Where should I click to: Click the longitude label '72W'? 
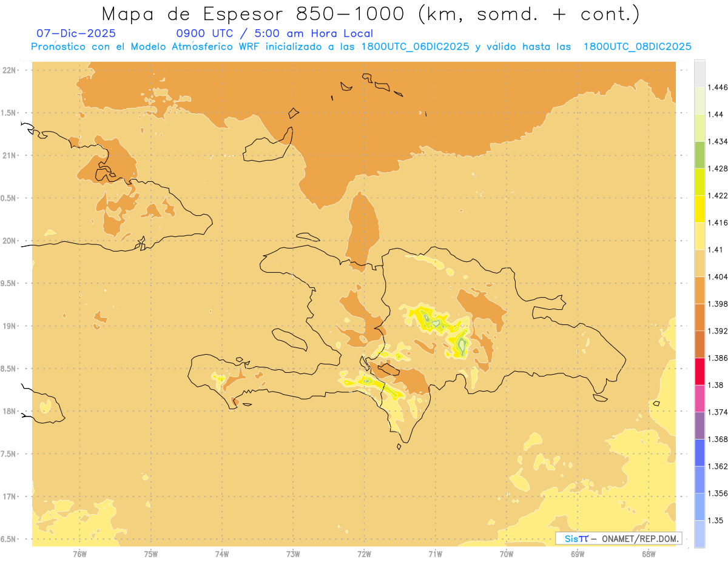pyautogui.click(x=364, y=554)
